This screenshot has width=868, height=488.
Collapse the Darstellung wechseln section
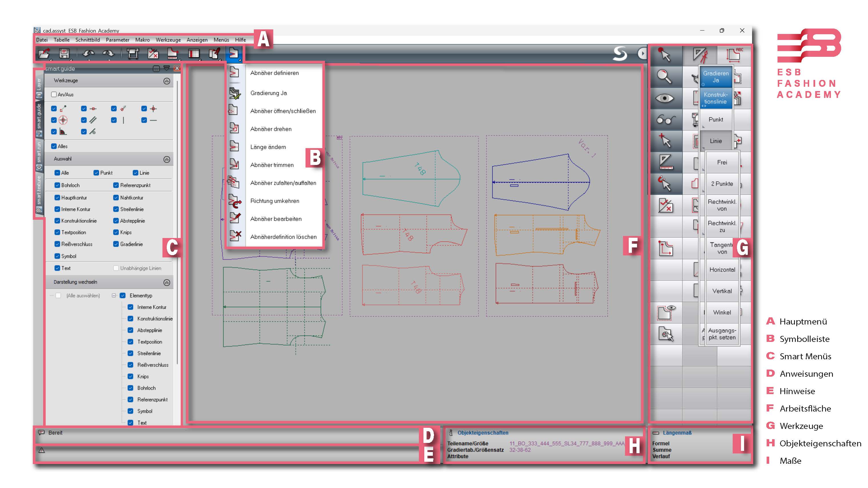coord(167,283)
